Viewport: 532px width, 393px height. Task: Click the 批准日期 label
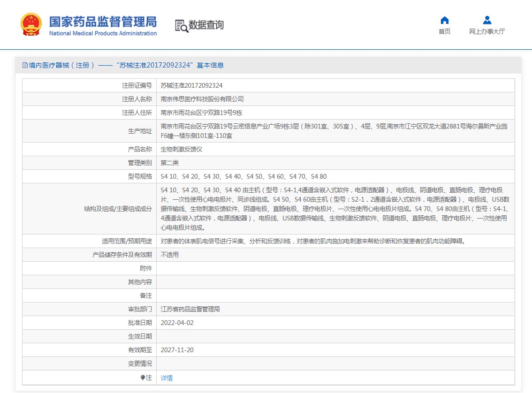140,323
